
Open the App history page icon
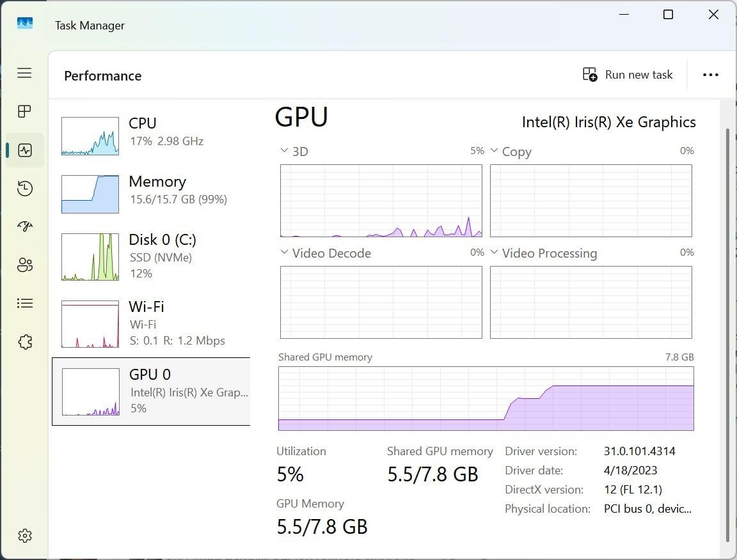[x=24, y=188]
